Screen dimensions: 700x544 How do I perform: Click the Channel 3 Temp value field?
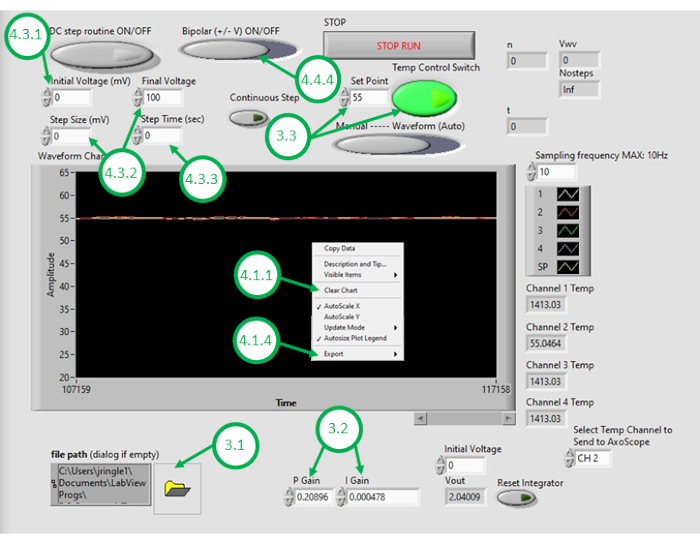click(546, 382)
